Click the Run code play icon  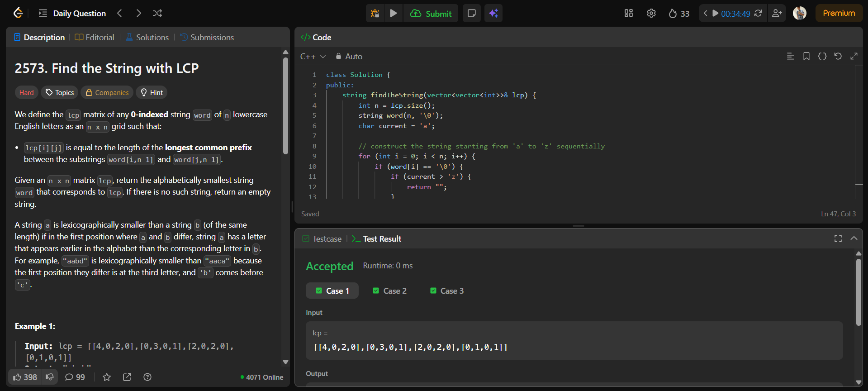(x=393, y=14)
